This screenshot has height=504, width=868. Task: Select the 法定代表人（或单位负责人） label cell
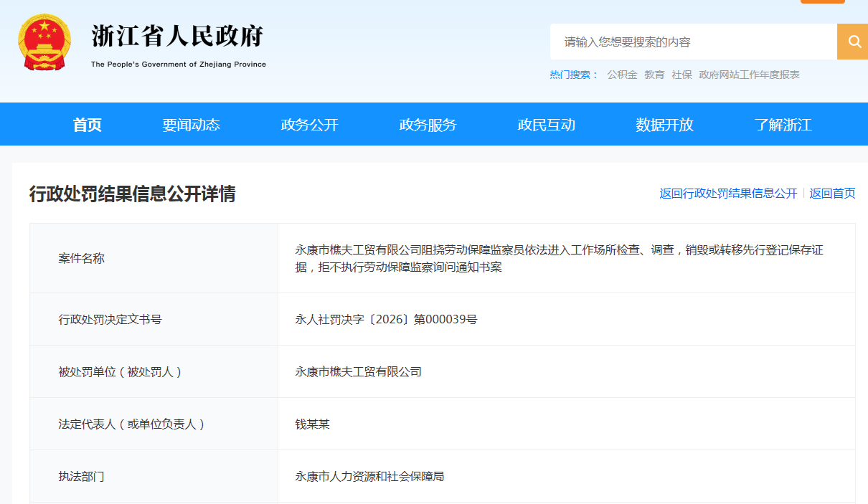pos(154,424)
